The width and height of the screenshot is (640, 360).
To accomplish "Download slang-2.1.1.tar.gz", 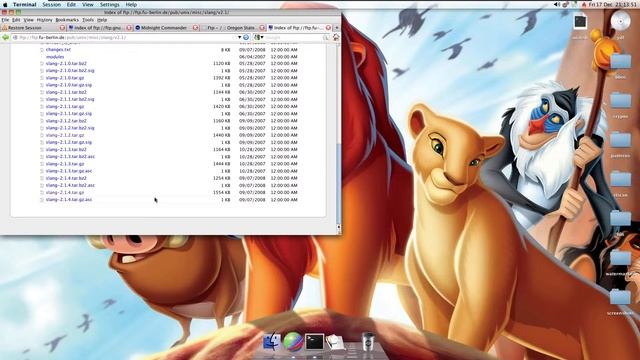I will [65, 107].
